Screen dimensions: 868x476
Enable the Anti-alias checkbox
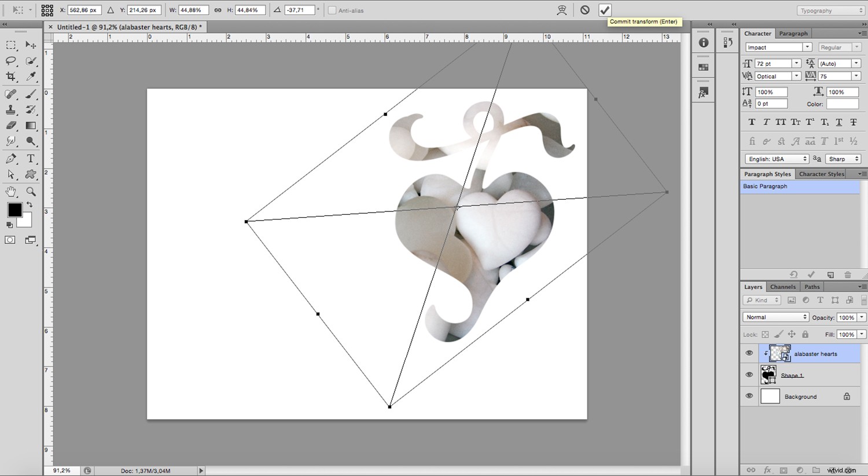[x=332, y=10]
